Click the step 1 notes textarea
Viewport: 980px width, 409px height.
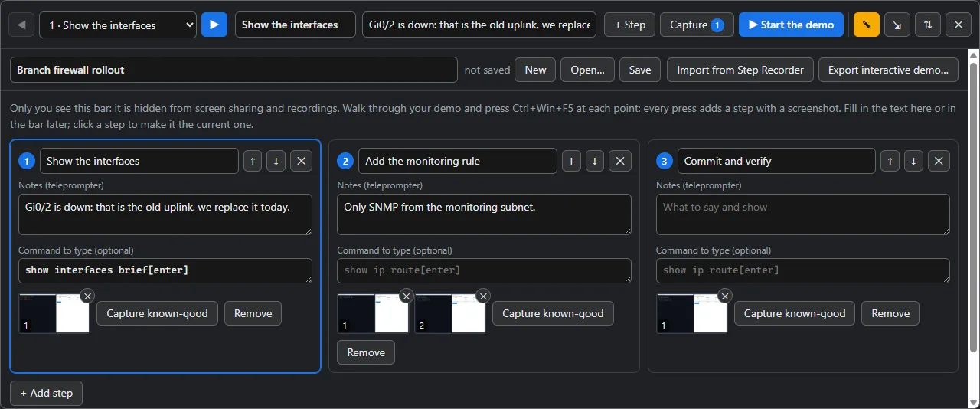(165, 214)
